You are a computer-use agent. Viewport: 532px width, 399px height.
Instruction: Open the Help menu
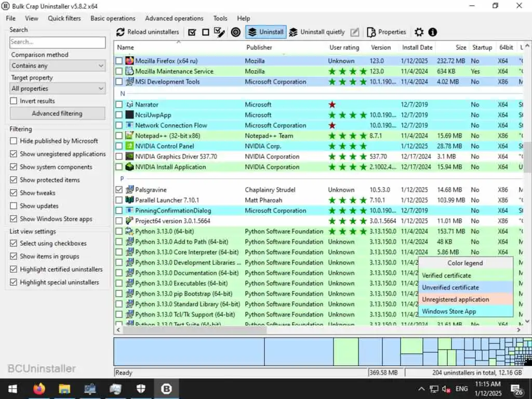click(243, 18)
